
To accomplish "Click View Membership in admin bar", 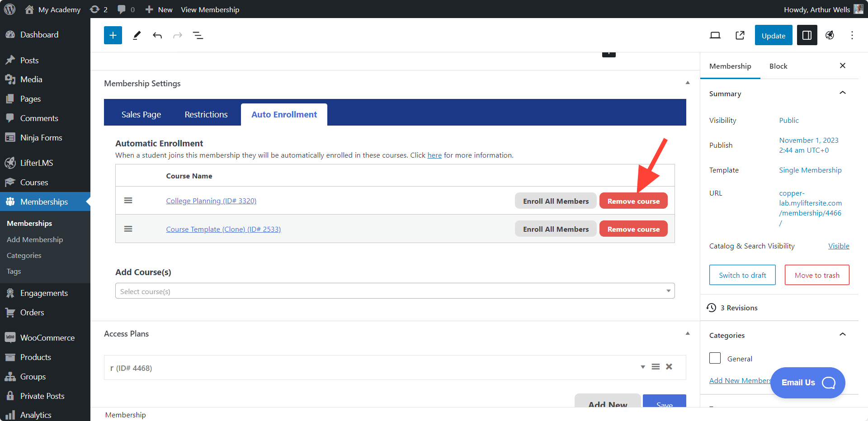I will [210, 9].
